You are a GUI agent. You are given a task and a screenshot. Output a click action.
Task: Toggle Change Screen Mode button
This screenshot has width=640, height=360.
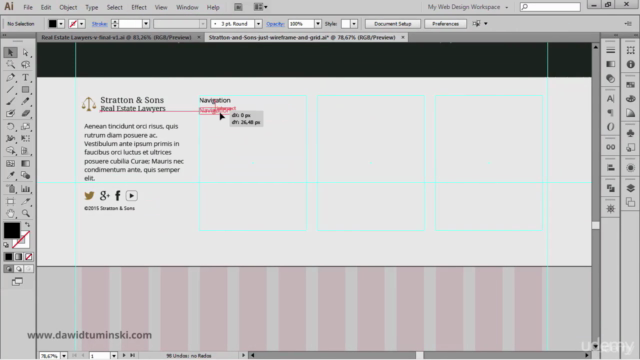click(x=17, y=282)
